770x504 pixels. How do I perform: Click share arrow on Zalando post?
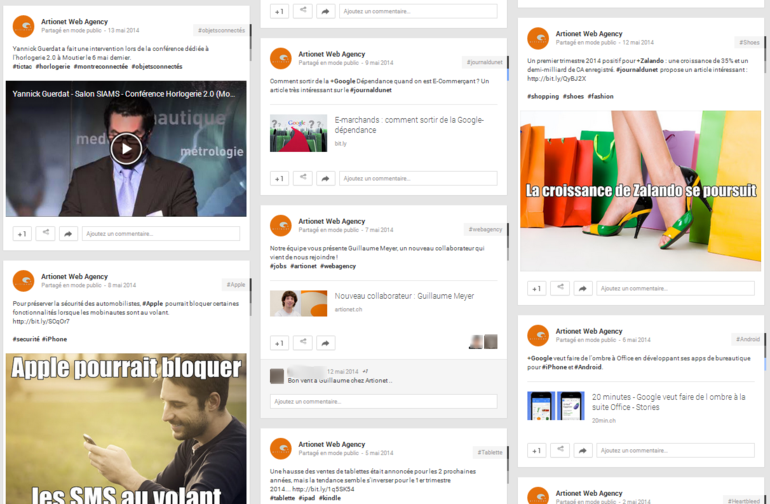pyautogui.click(x=583, y=288)
